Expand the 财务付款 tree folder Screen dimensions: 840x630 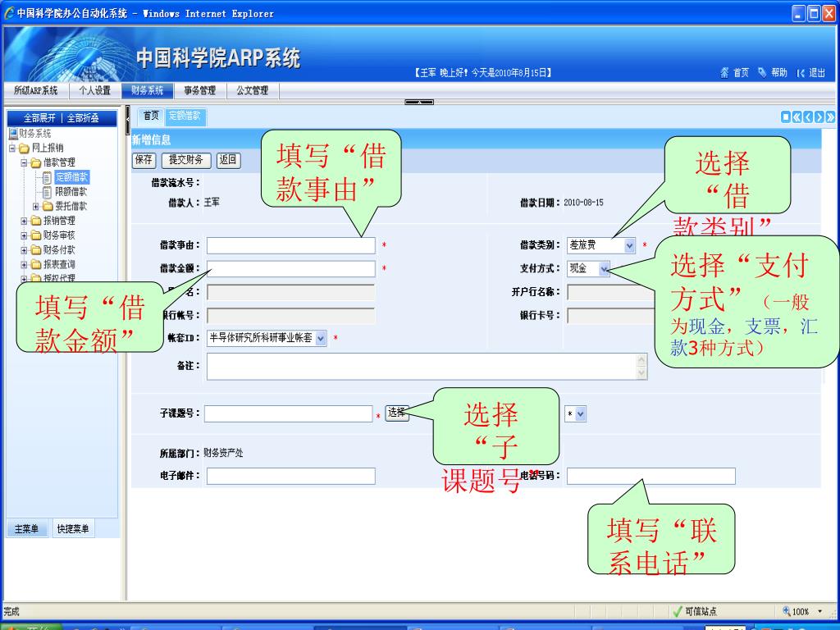pos(24,250)
